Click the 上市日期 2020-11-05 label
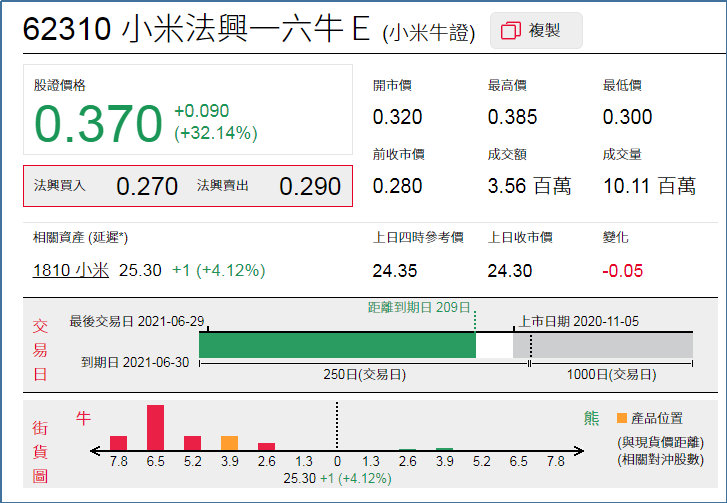 tap(578, 321)
